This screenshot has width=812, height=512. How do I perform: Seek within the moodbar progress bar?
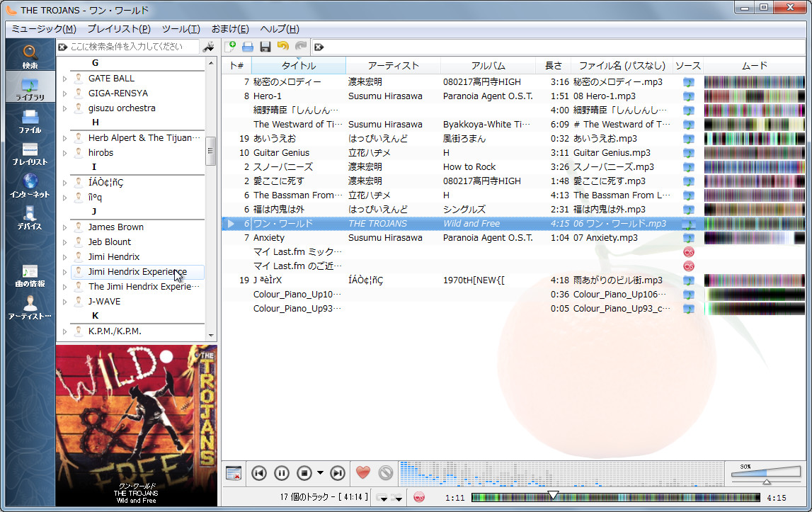tap(616, 498)
